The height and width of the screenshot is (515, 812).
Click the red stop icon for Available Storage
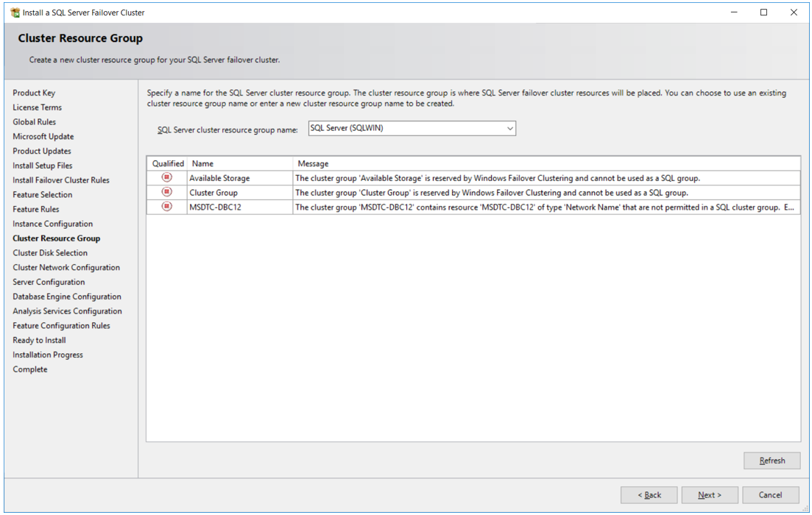tap(167, 177)
